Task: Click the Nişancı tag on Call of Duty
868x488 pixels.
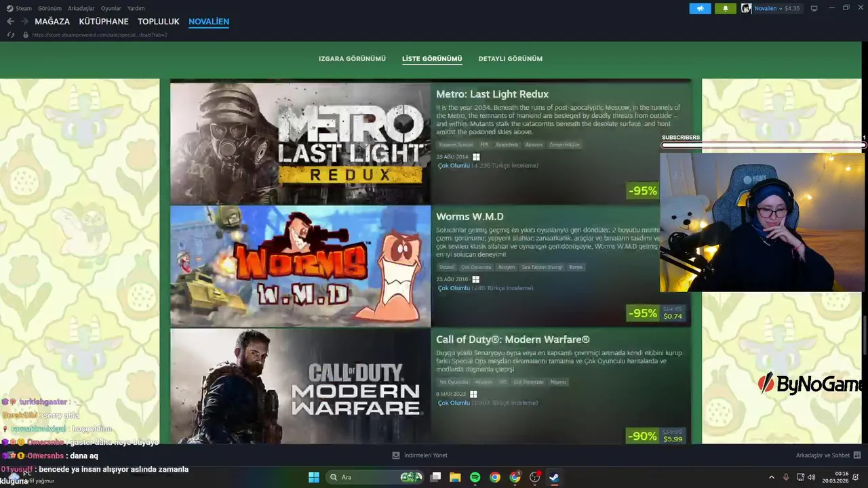Action: [558, 382]
